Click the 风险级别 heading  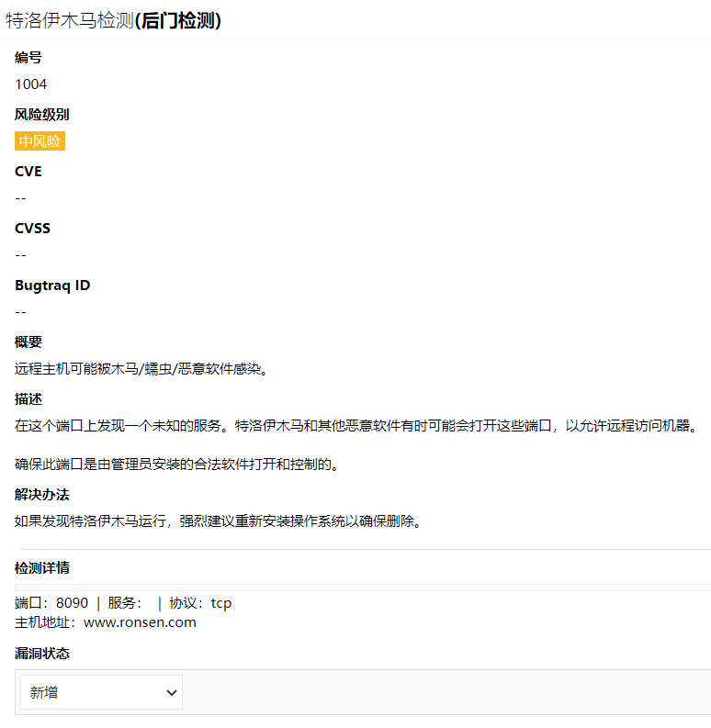41,115
